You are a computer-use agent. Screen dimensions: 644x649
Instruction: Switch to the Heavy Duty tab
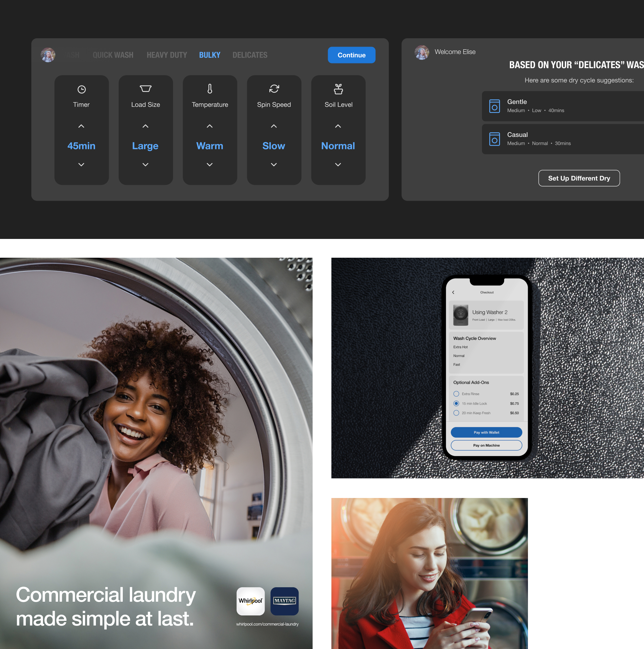tap(167, 55)
